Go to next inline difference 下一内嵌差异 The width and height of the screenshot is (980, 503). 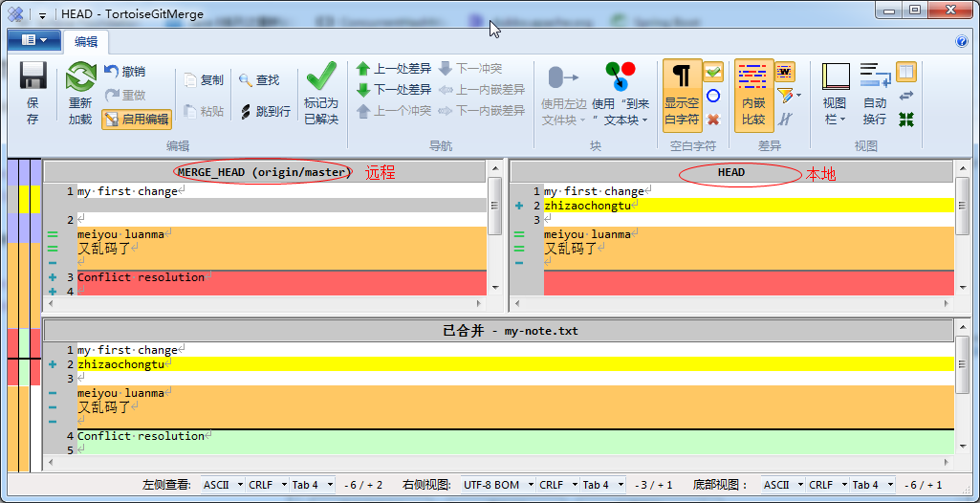tap(481, 111)
